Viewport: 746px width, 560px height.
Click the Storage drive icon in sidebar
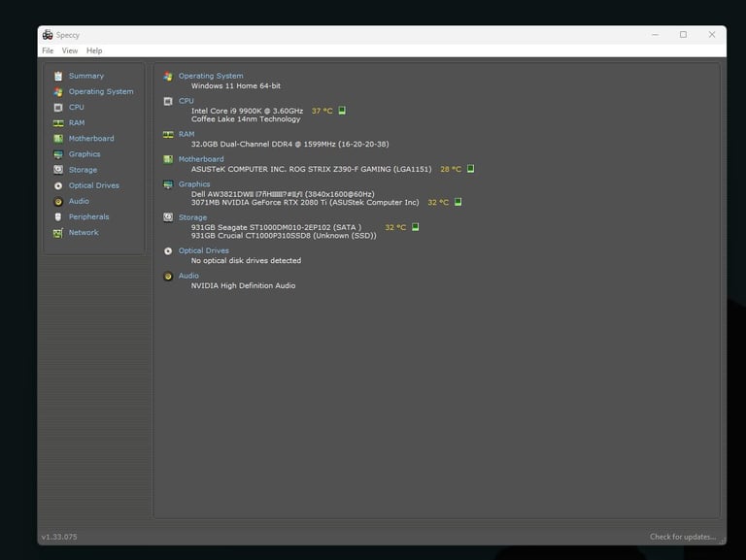coord(58,170)
